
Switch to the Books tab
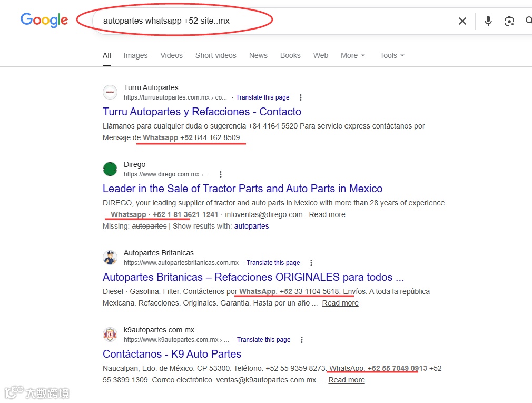(x=290, y=55)
